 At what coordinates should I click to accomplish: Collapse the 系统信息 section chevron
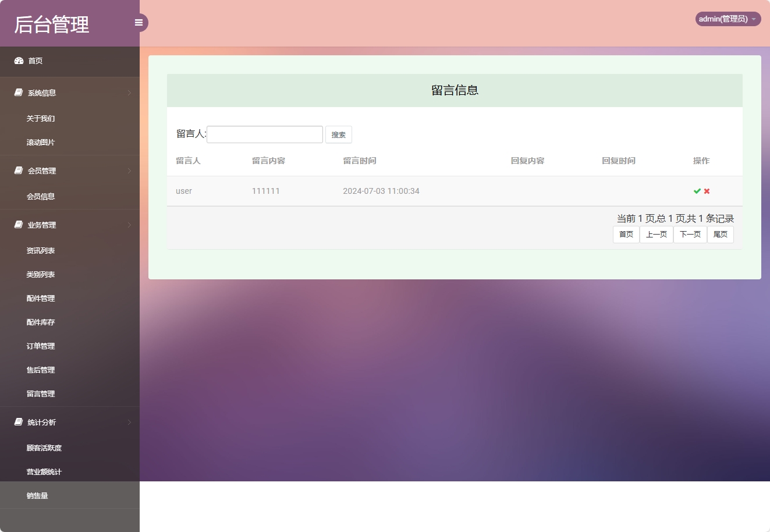[129, 92]
